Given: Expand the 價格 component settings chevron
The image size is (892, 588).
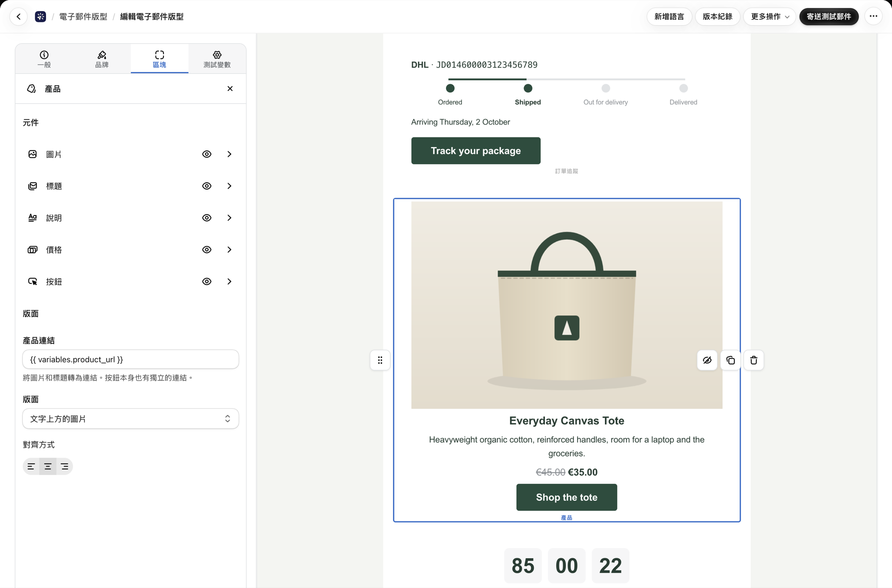Looking at the screenshot, I should pyautogui.click(x=229, y=250).
